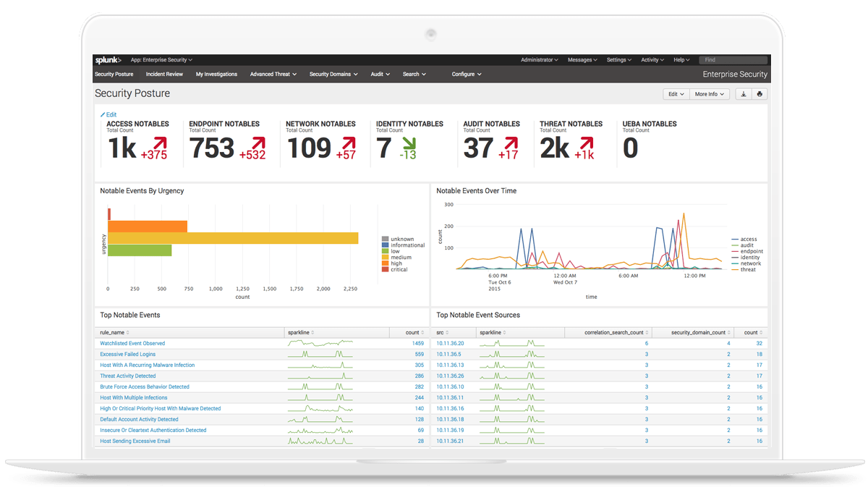Click the red trend arrow for Audit Notables
Viewport: 868px width, 495px height.
coord(511,143)
